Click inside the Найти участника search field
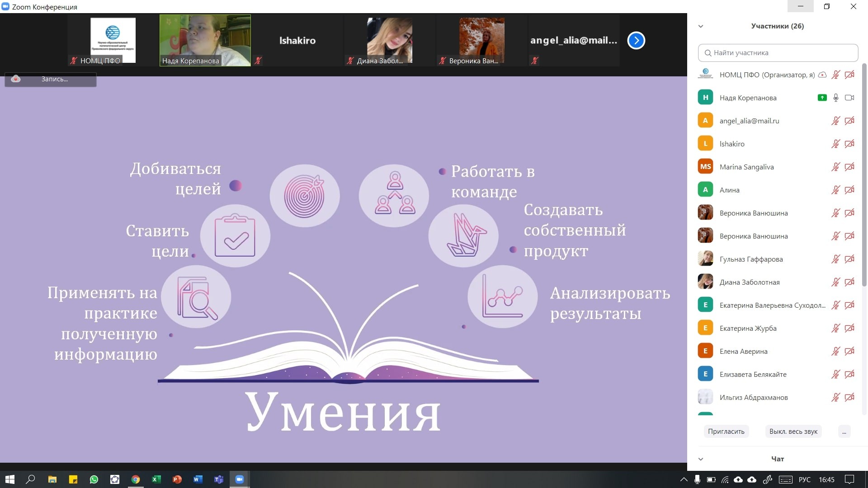 pos(778,53)
